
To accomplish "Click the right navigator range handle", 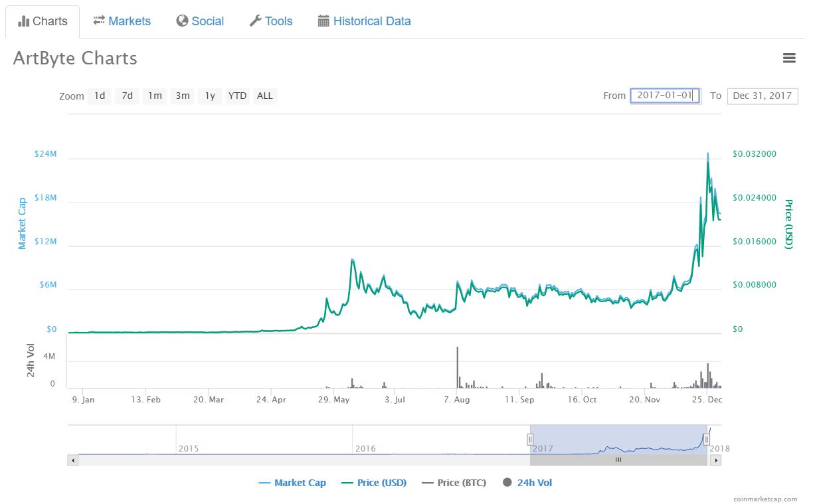I will [x=707, y=439].
